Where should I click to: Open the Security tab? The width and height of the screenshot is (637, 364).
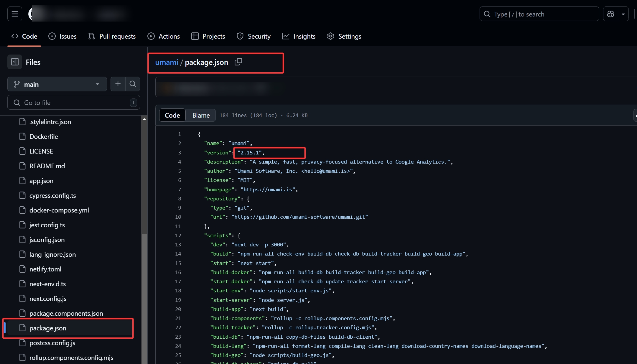[254, 36]
